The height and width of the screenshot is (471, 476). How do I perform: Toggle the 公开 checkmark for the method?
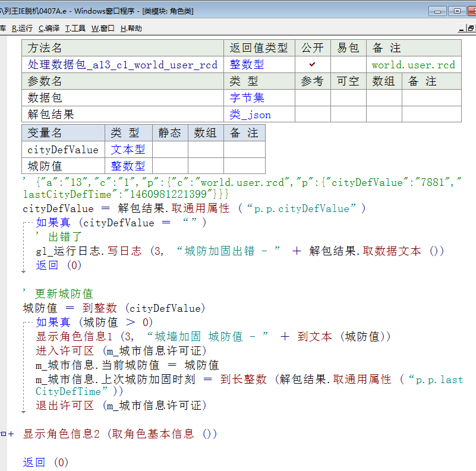point(313,65)
